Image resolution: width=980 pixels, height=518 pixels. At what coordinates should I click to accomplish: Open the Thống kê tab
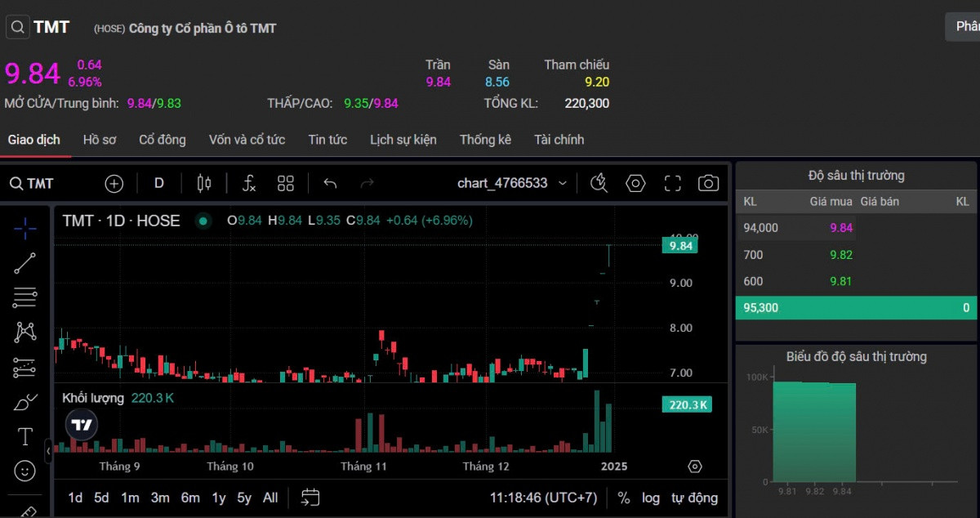click(x=485, y=140)
